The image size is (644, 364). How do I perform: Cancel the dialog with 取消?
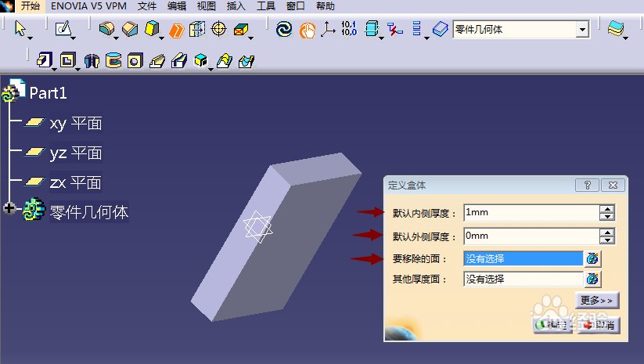[599, 325]
